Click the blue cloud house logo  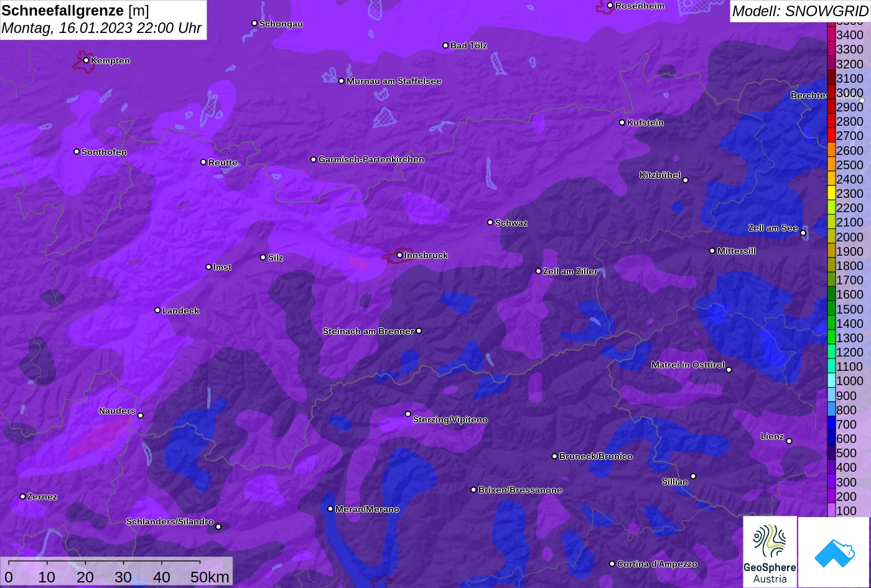tap(834, 552)
